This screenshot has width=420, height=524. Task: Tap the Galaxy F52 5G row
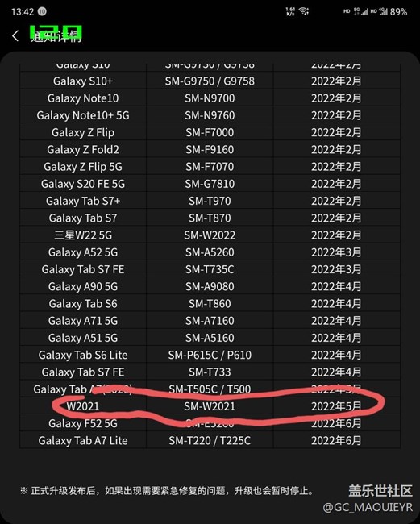tap(210, 423)
